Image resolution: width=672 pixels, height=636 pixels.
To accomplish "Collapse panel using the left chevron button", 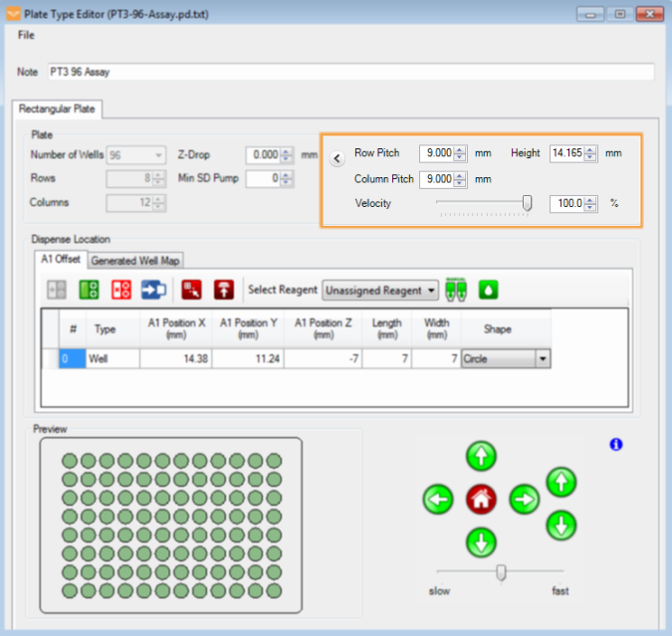I will coord(336,157).
